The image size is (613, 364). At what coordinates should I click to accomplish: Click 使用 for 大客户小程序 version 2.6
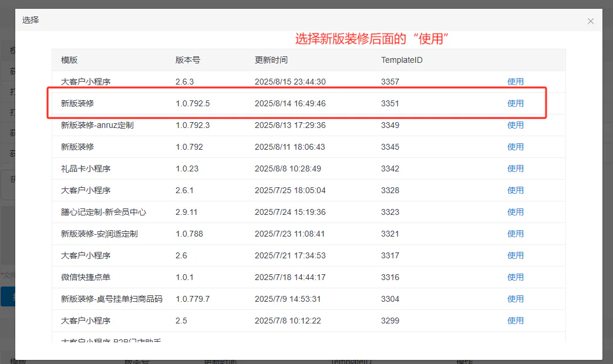coord(516,255)
